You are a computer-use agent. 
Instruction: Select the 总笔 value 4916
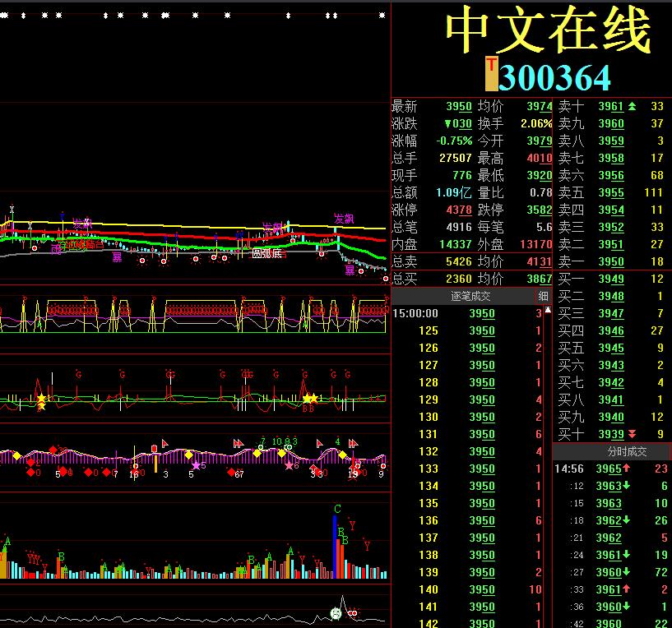click(x=459, y=227)
